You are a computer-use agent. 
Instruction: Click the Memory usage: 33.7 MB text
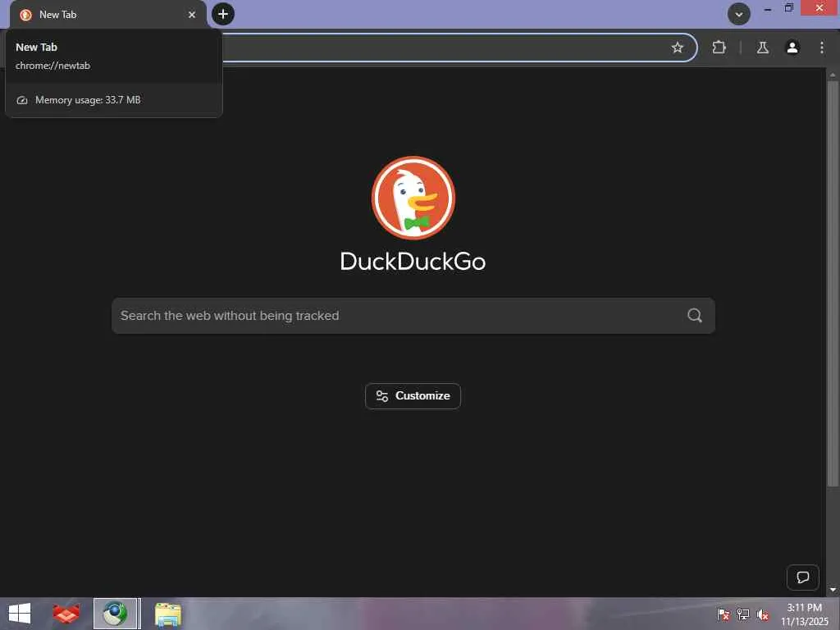coord(88,100)
